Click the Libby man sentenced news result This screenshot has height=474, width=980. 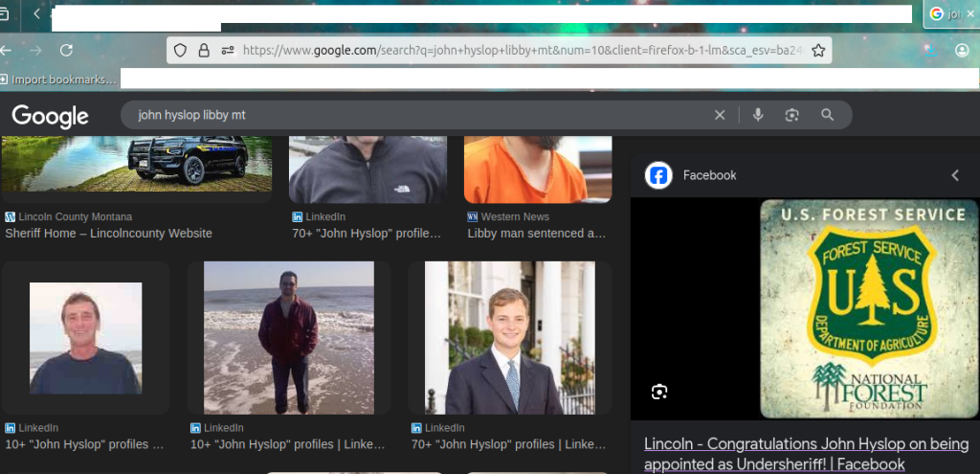[536, 233]
